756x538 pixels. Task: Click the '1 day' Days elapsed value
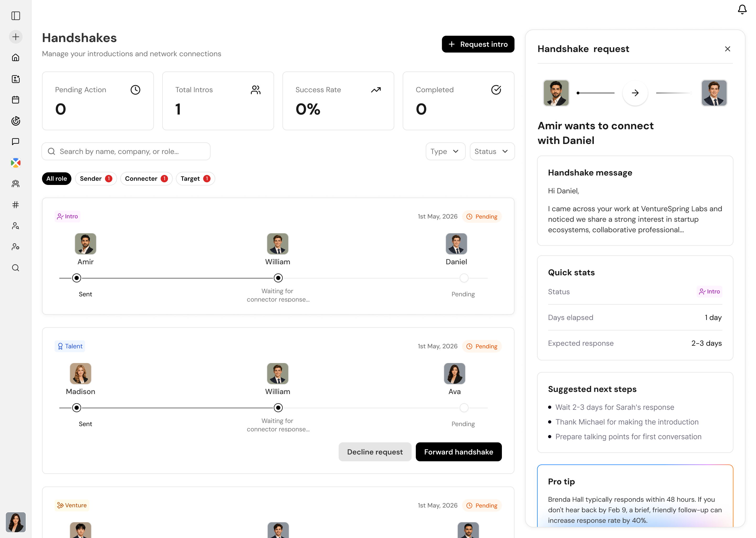pyautogui.click(x=713, y=317)
